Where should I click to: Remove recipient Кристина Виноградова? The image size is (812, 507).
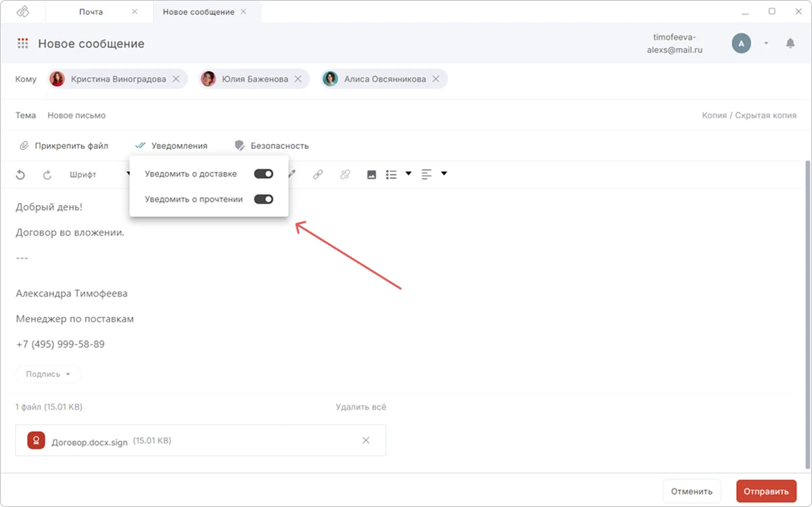pos(176,79)
